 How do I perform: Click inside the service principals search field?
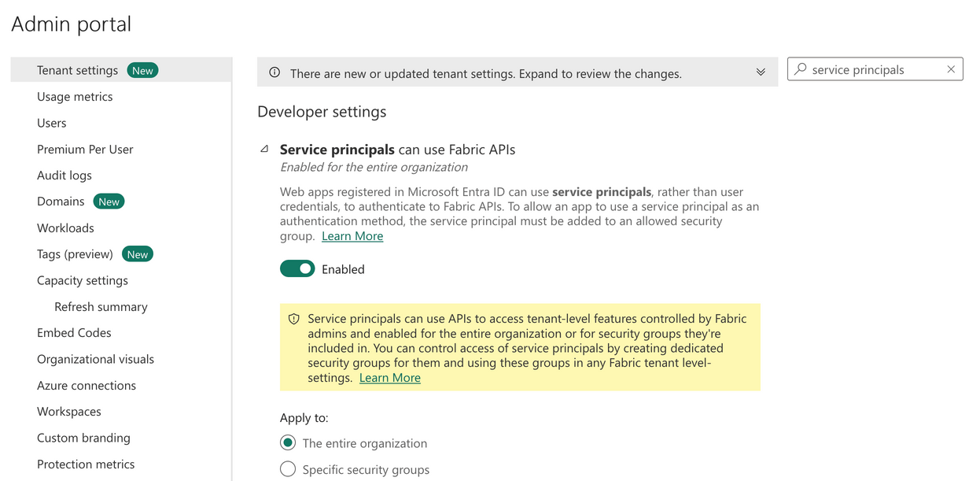865,69
